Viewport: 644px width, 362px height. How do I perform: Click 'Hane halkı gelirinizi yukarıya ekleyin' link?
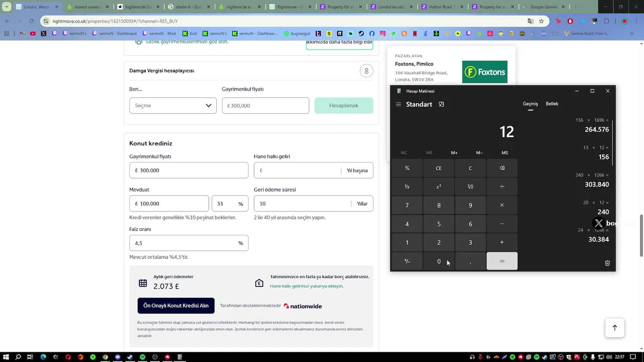point(307,286)
